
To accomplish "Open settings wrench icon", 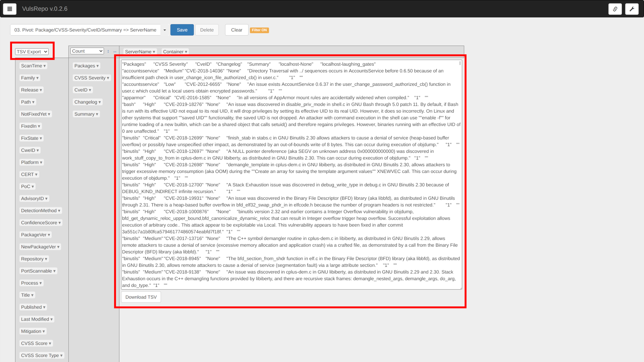I will (632, 9).
